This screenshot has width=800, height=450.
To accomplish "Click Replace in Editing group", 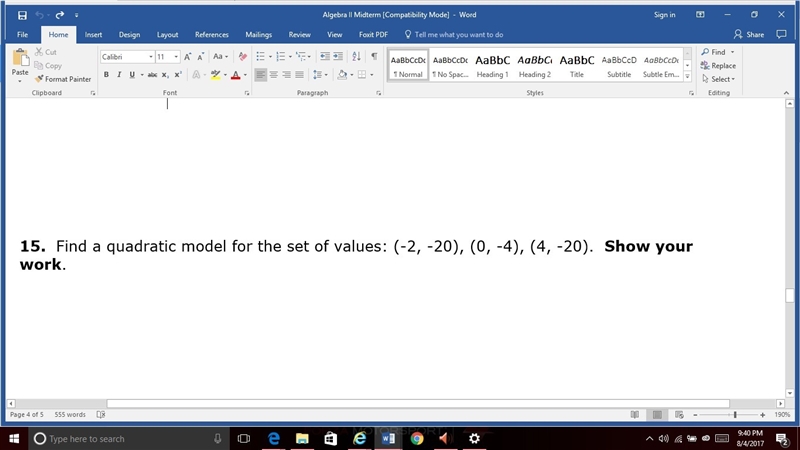I will click(x=718, y=66).
